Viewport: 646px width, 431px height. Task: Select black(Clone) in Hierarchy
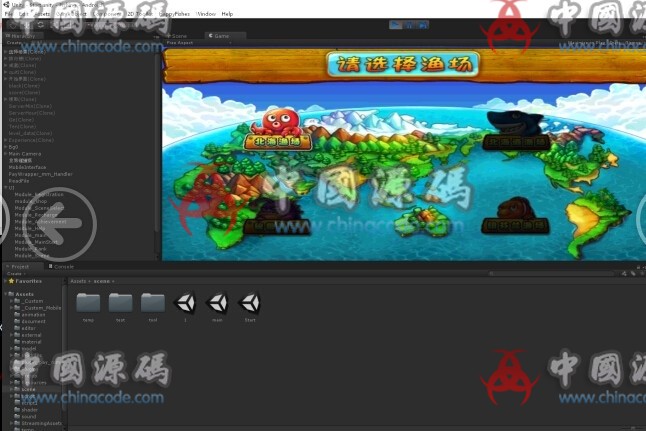click(24, 86)
